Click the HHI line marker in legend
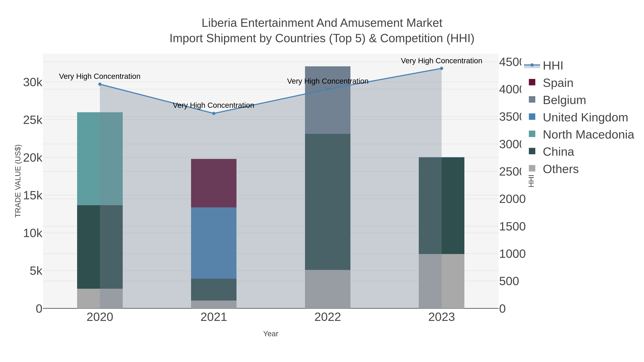 pyautogui.click(x=532, y=65)
